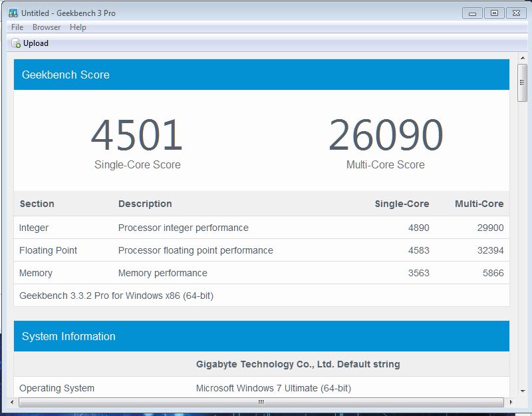Click Memory single-core value 3563
Viewport: 532px width, 416px height.
point(419,273)
